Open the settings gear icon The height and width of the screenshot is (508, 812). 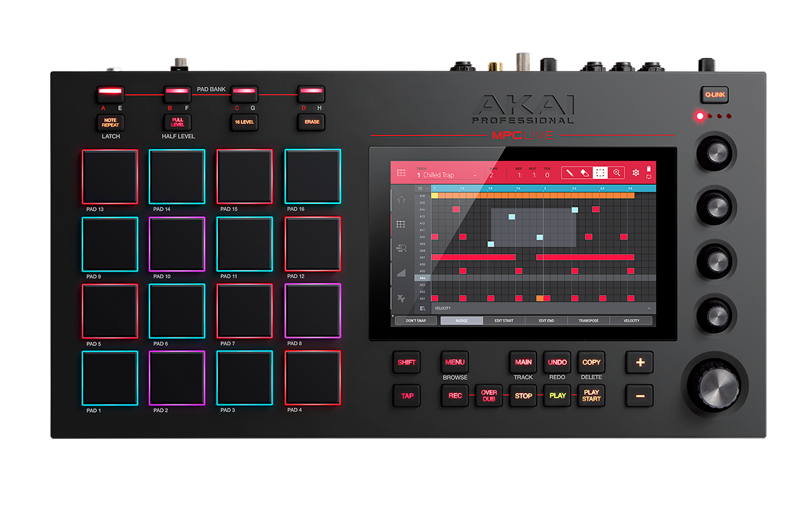click(x=635, y=173)
